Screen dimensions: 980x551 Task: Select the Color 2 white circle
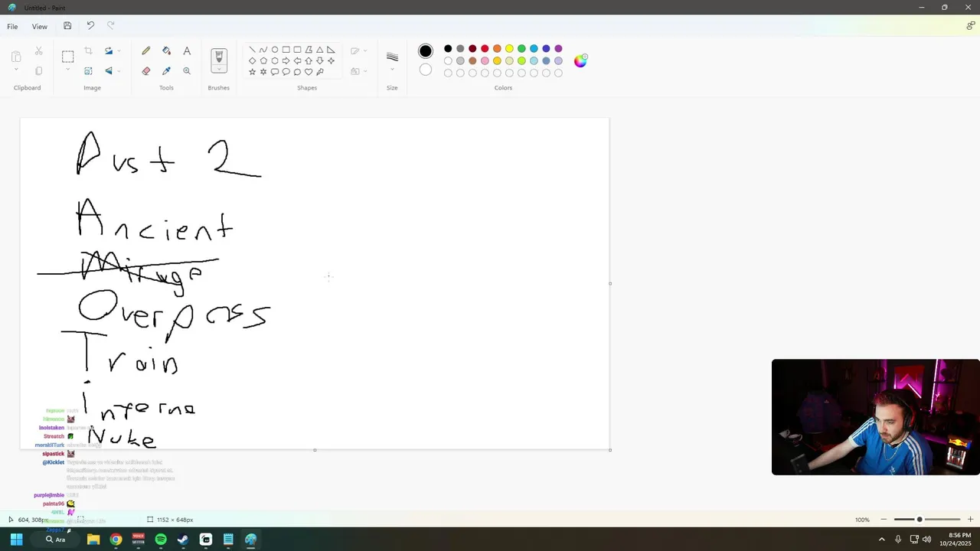pyautogui.click(x=426, y=70)
